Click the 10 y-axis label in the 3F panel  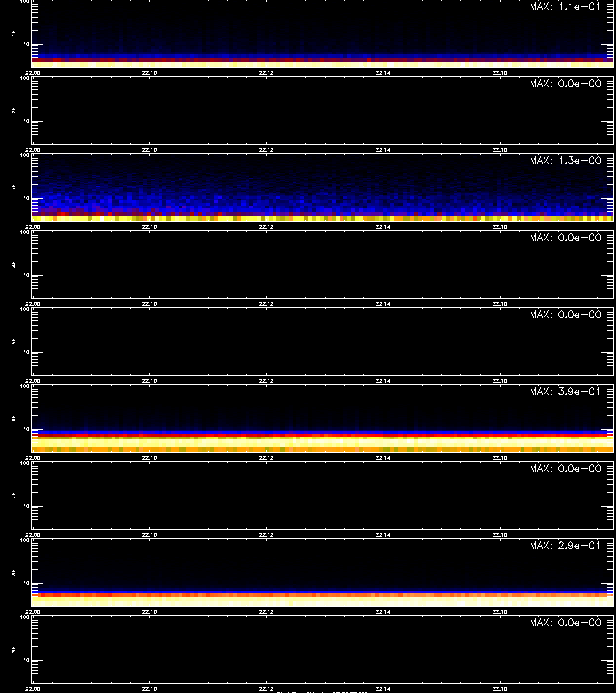[x=26, y=198]
